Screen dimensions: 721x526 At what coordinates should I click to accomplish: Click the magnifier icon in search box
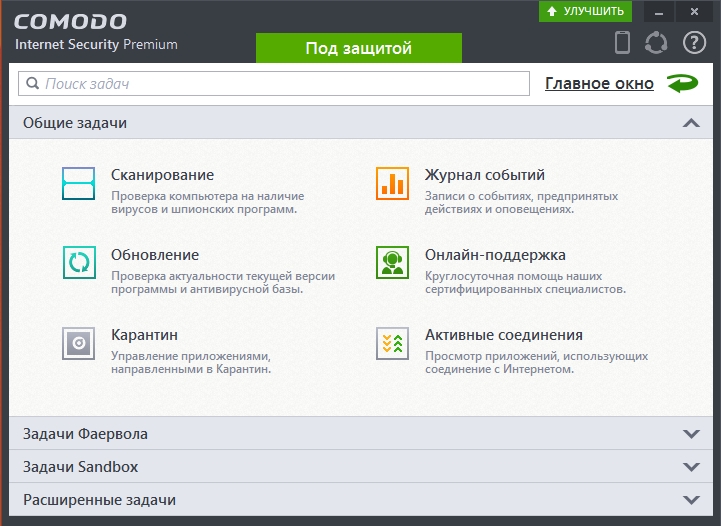click(x=33, y=83)
